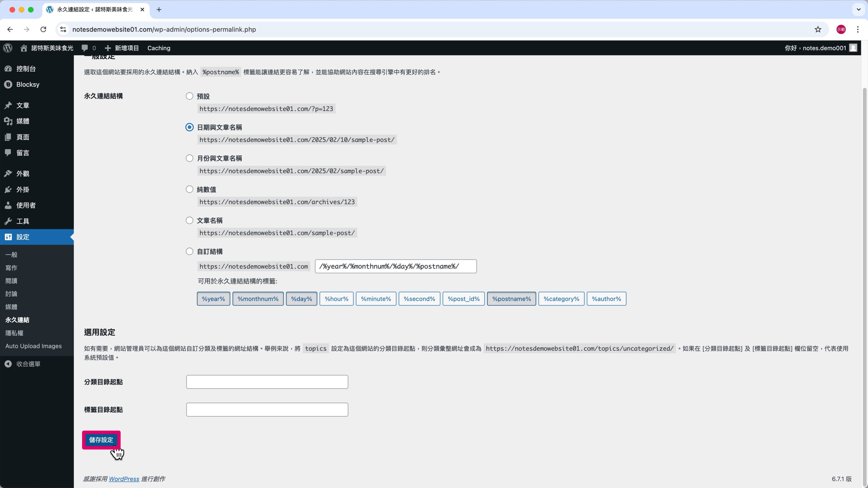Bookmark this page with the star icon
Screen dimensions: 868x488
point(818,29)
